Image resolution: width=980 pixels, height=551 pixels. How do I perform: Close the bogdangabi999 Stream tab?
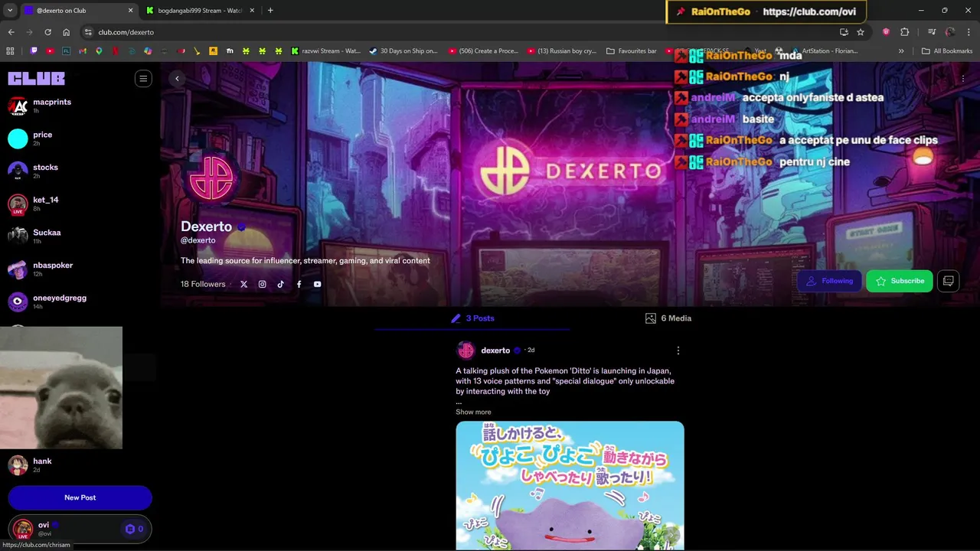[x=252, y=11]
